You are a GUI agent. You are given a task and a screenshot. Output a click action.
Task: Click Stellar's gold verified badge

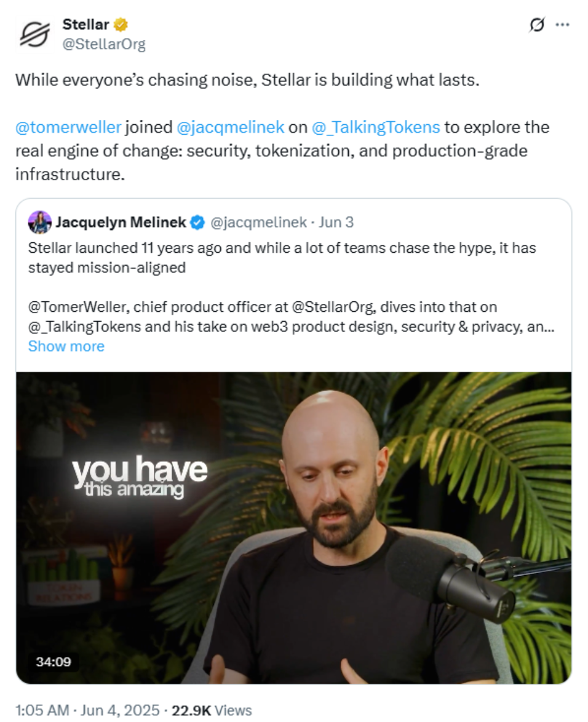pos(121,25)
